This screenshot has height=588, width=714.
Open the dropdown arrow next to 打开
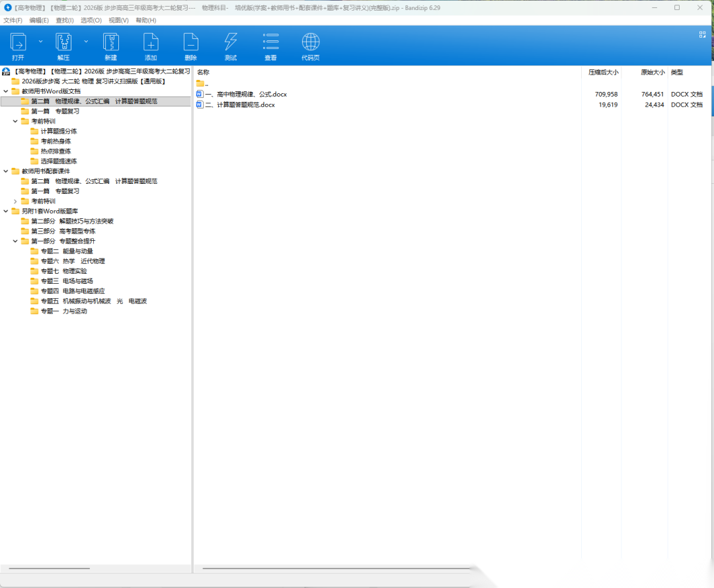pyautogui.click(x=40, y=41)
